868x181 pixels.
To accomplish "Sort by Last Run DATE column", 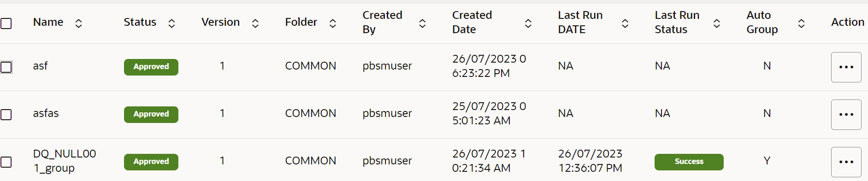I will [625, 23].
